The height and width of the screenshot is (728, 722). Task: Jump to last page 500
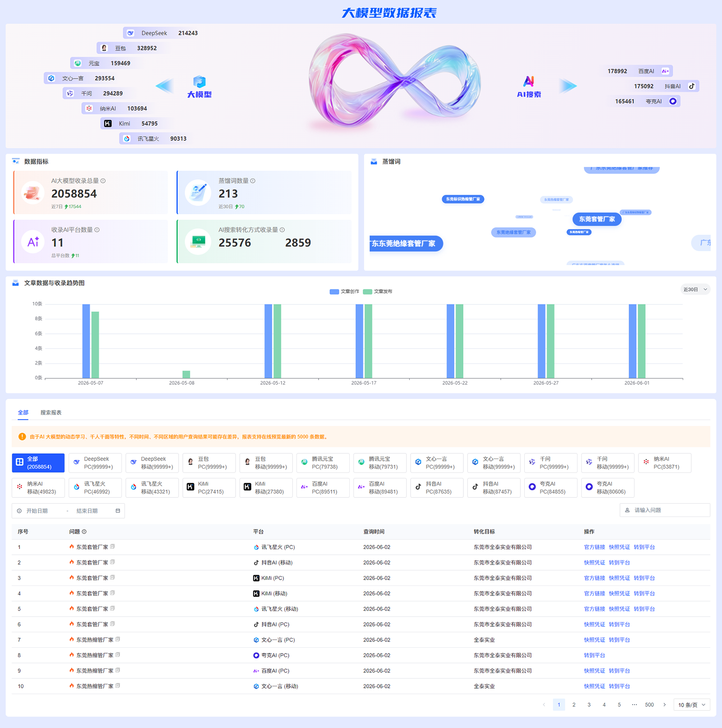pyautogui.click(x=649, y=705)
